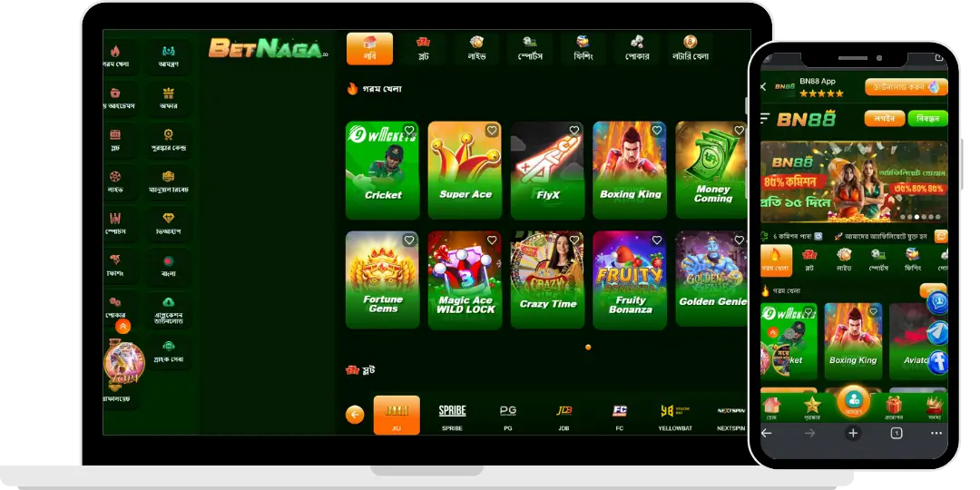Click the BetNaga logo
This screenshot has height=490, width=980.
(x=267, y=48)
